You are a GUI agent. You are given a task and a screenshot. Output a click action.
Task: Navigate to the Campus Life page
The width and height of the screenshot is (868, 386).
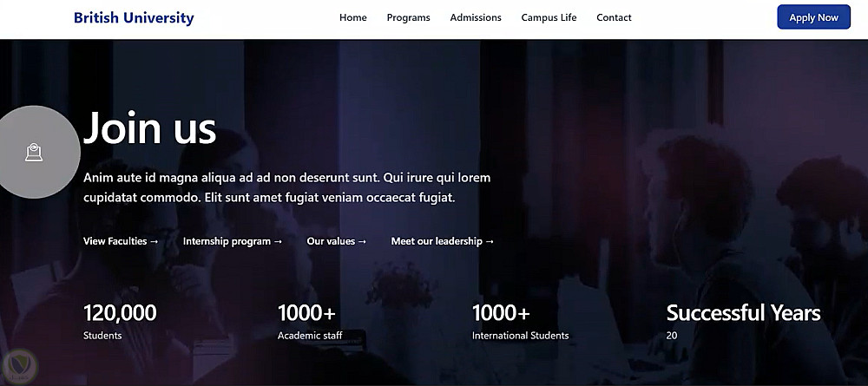(549, 17)
